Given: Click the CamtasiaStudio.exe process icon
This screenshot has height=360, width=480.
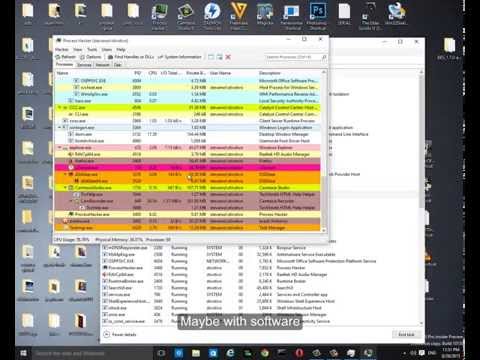Looking at the screenshot, I should pos(71,188).
